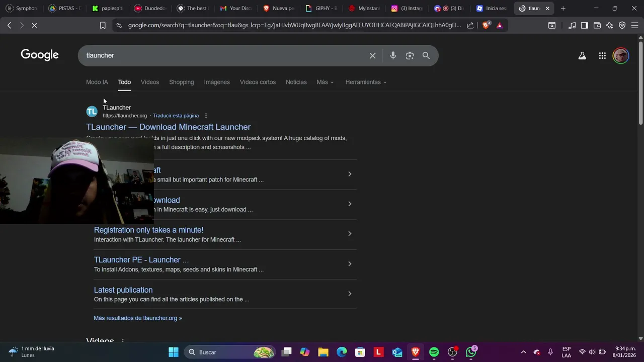This screenshot has width=644, height=362.
Task: Select the Imágenes search tab
Action: tap(217, 82)
